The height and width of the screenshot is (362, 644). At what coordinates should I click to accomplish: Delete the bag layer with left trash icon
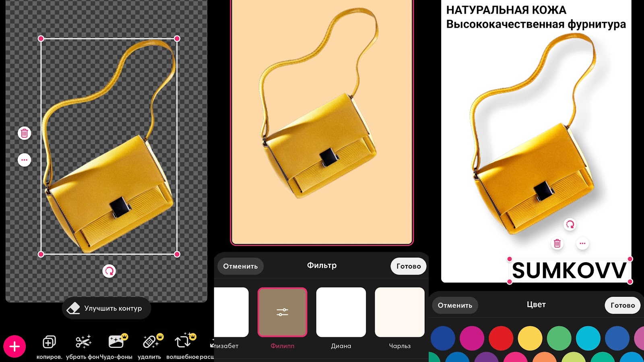point(25,133)
